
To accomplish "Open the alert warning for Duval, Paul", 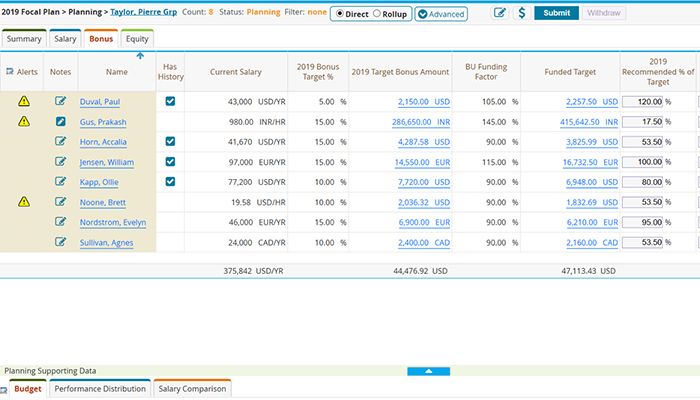I will (24, 101).
